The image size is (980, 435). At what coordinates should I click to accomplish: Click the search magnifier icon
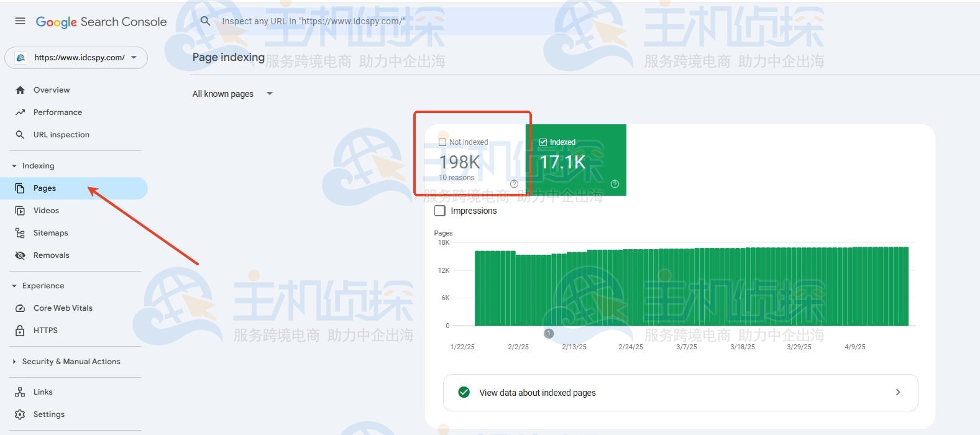pos(205,21)
